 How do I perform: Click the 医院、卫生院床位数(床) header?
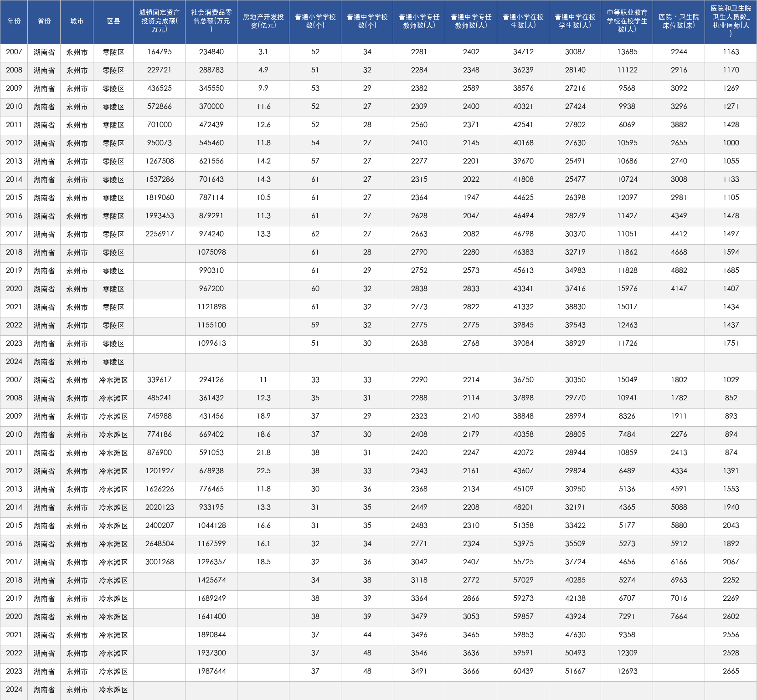[679, 22]
